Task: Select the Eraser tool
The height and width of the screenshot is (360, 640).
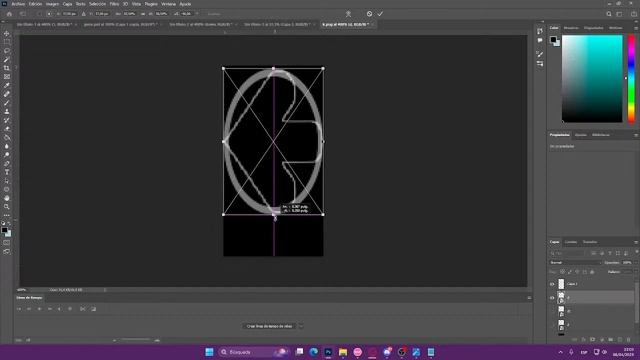Action: click(7, 129)
